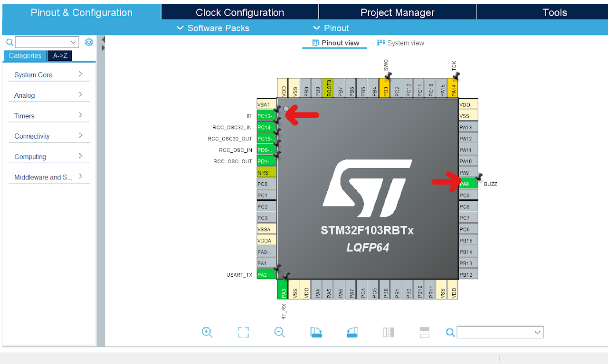Image resolution: width=608 pixels, height=364 pixels.
Task: Select the green PA8 pin labeled BUZZ
Action: pos(467,183)
